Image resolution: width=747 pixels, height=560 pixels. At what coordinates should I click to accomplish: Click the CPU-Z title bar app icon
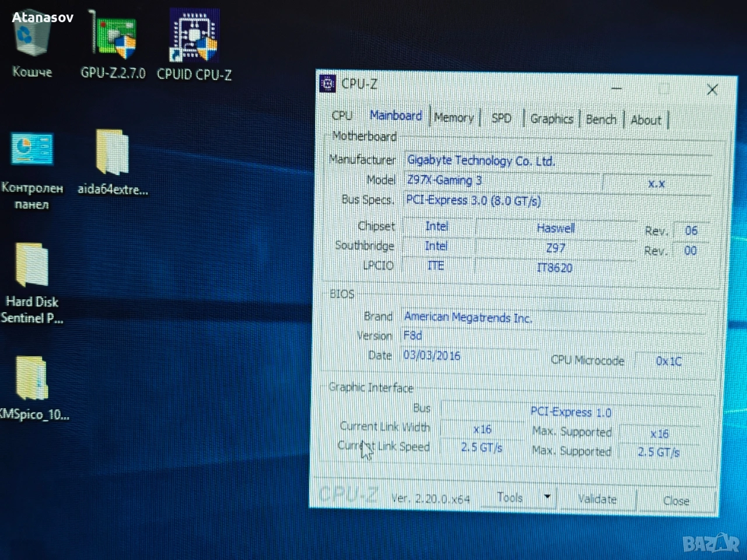click(328, 84)
